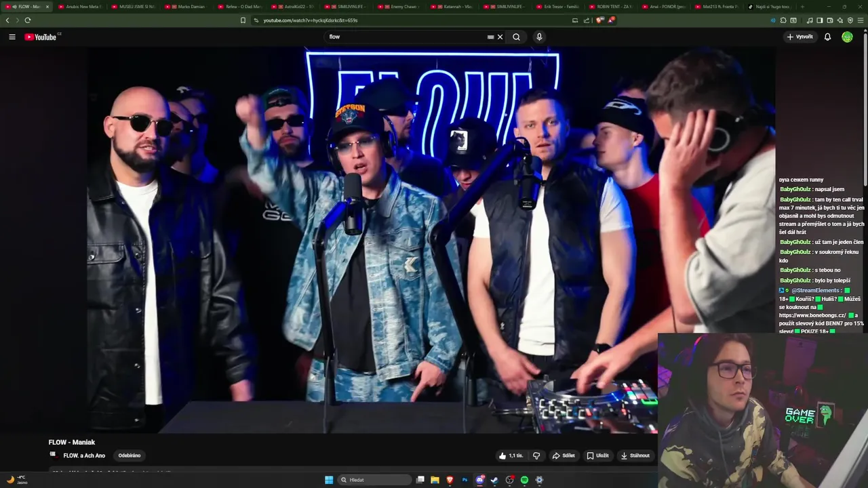This screenshot has width=868, height=488.
Task: Open Steam from taskbar
Action: coord(494,480)
